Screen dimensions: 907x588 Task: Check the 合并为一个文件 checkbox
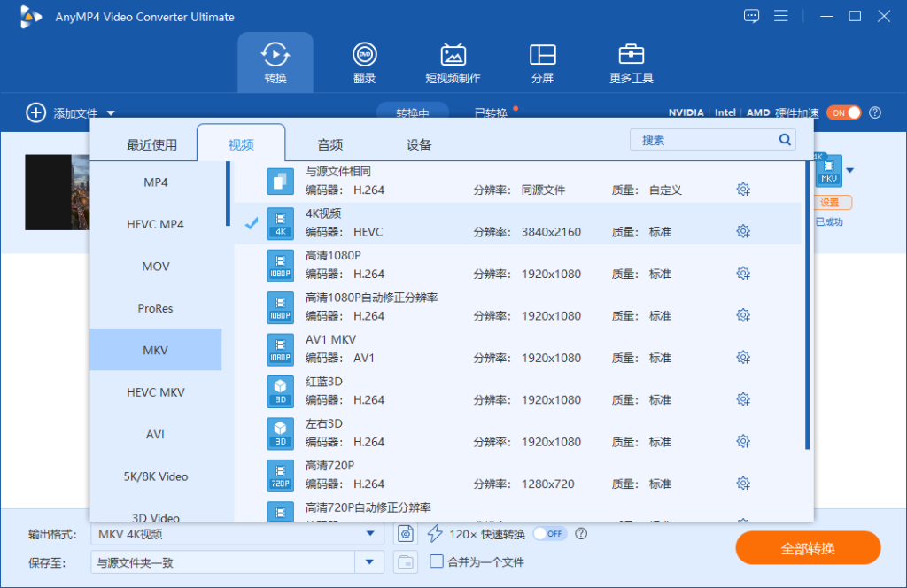(437, 561)
